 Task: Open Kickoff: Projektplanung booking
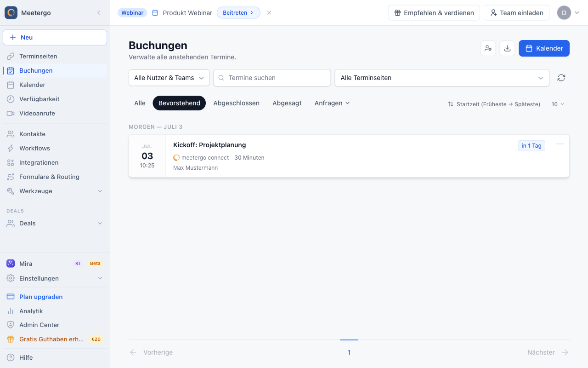coord(209,145)
